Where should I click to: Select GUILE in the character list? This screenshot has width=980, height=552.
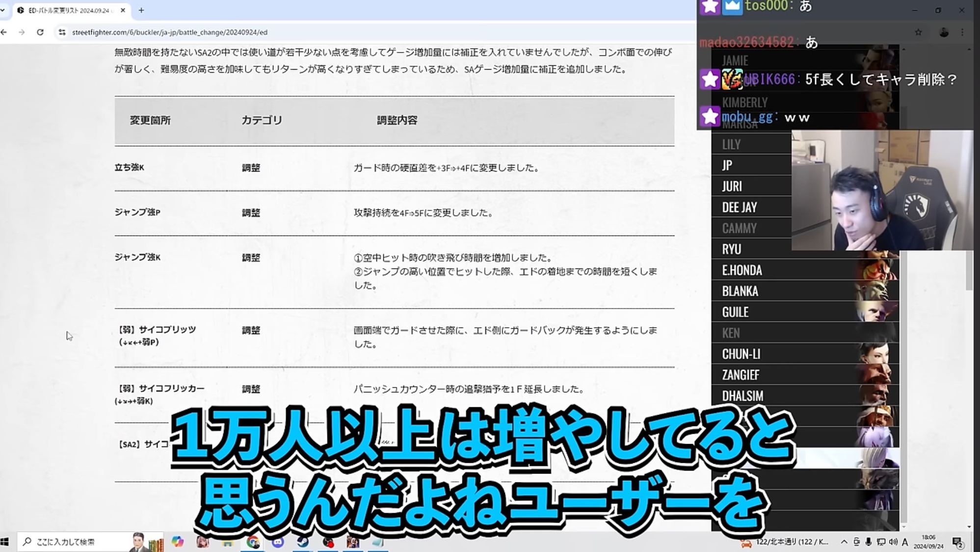point(805,312)
